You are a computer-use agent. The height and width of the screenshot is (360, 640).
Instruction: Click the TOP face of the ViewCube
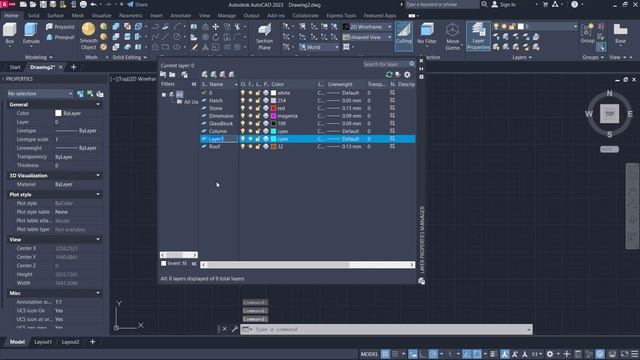tap(609, 114)
